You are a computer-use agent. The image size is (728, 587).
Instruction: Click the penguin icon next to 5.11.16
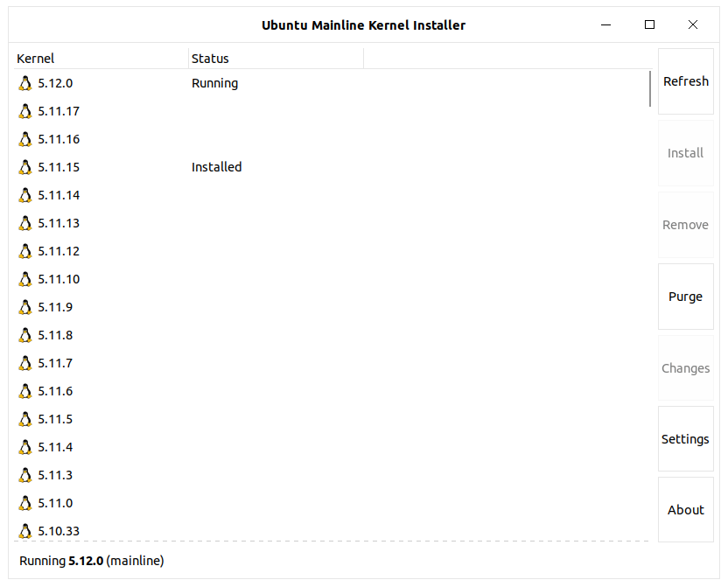[x=25, y=139]
